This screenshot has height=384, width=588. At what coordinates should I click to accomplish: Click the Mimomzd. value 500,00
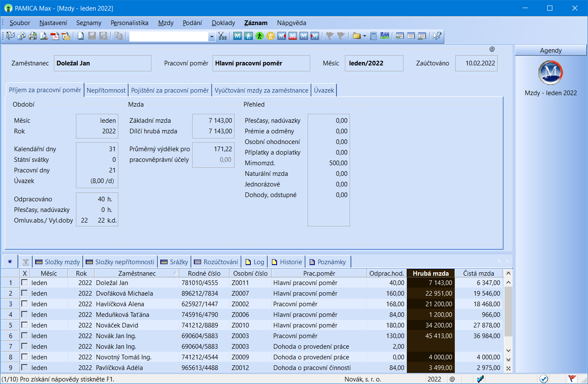[x=338, y=163]
